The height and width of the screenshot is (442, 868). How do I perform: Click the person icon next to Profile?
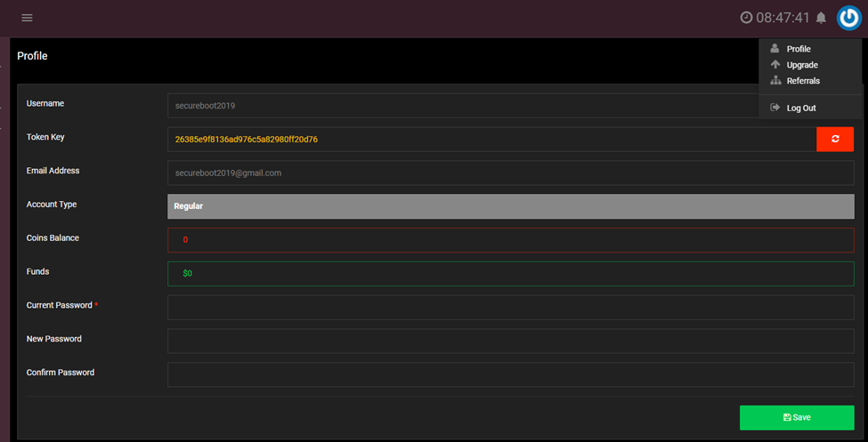tap(775, 49)
